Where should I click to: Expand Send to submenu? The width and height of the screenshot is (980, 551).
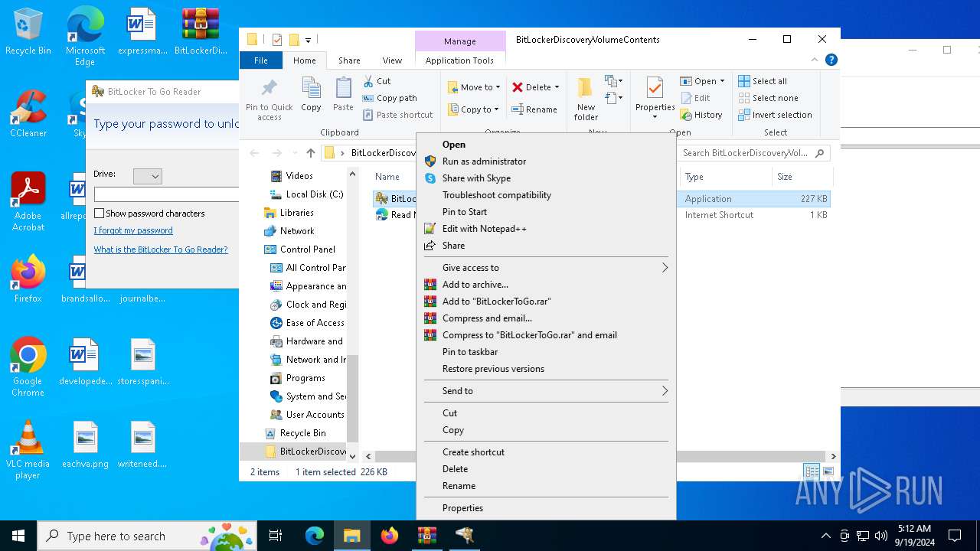546,391
